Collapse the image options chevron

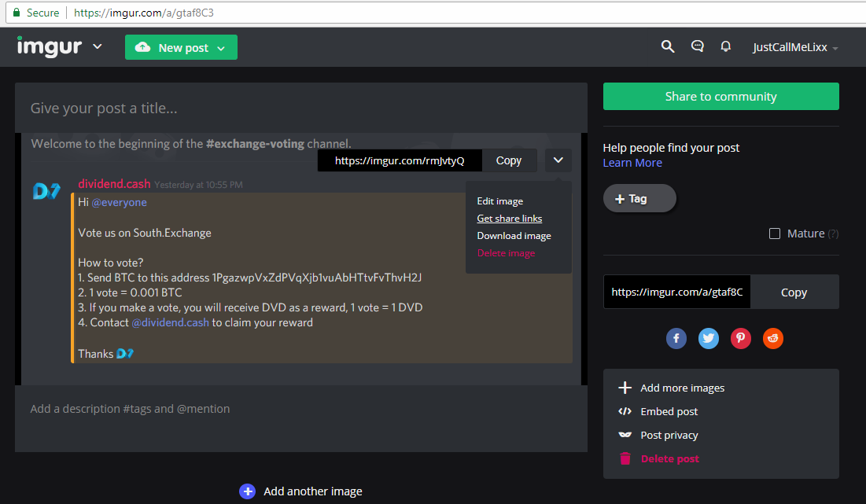(558, 160)
